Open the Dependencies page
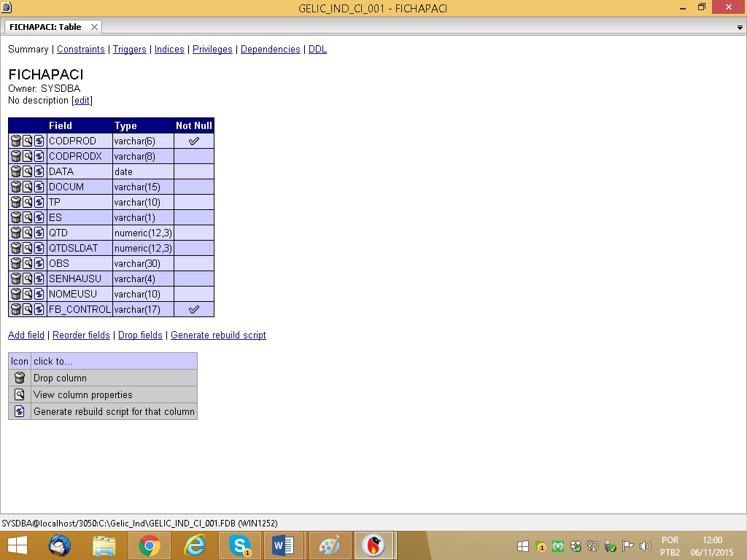747x560 pixels. point(270,49)
